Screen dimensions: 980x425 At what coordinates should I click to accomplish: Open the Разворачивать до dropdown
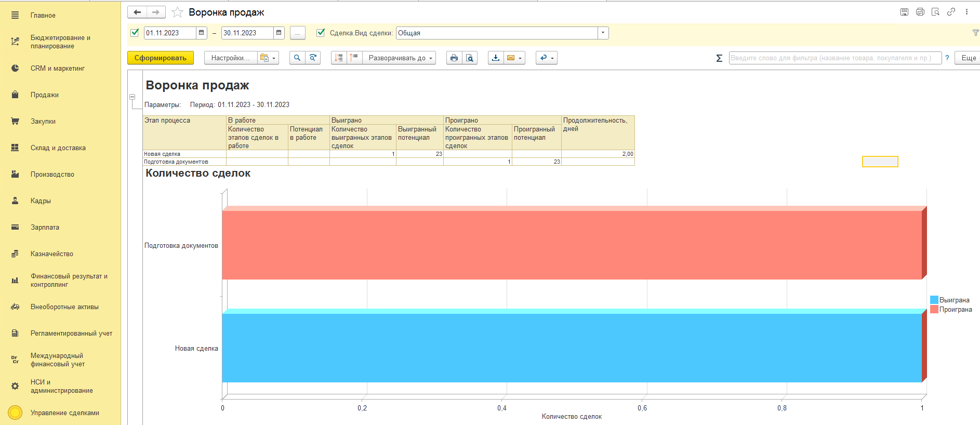[x=399, y=58]
